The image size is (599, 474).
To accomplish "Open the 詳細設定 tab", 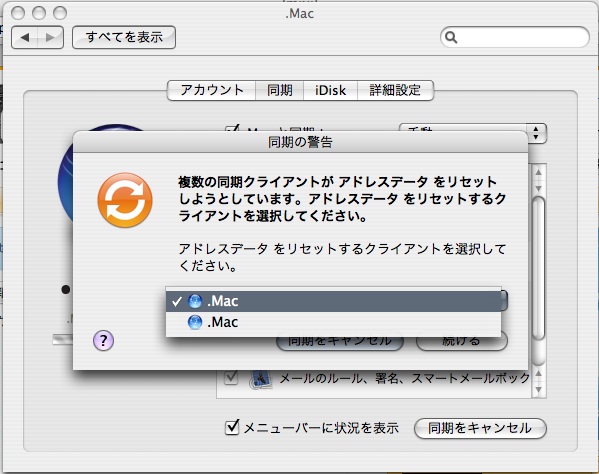I will (x=395, y=91).
